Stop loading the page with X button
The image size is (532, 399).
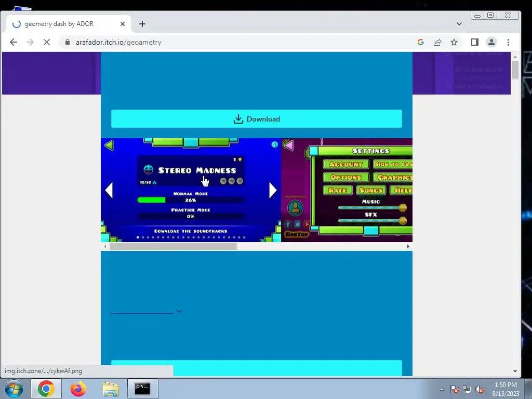(47, 42)
